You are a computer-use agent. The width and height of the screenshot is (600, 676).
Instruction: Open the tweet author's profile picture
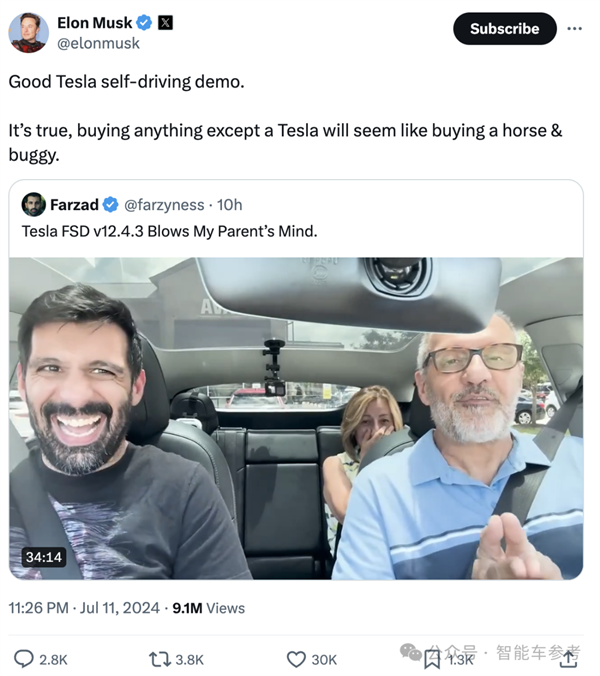coord(29,32)
